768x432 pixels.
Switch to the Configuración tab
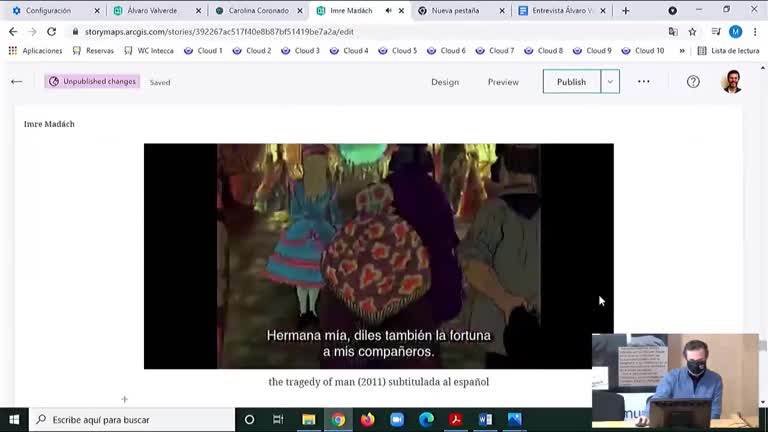tap(56, 10)
